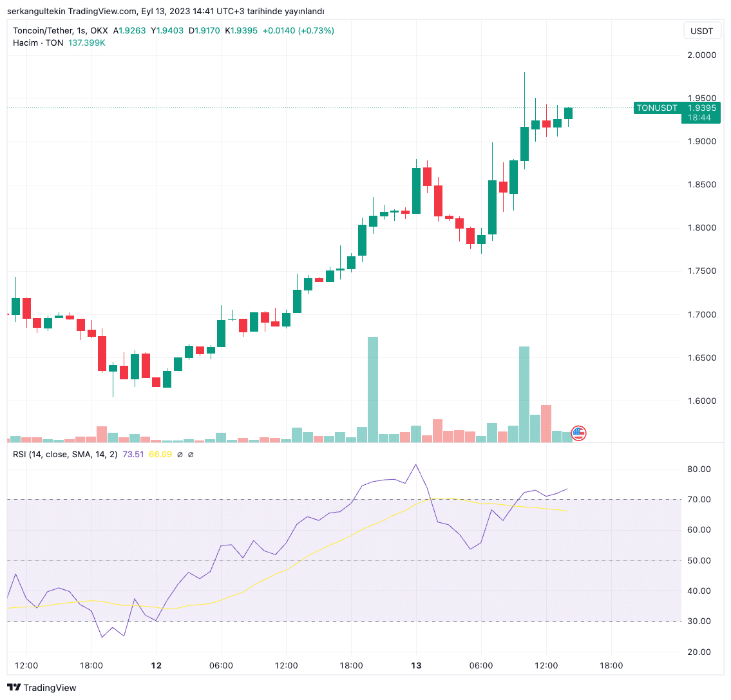Screen dimensions: 731x700
Task: Click the 18:44 candle countdown timer
Action: [x=699, y=118]
